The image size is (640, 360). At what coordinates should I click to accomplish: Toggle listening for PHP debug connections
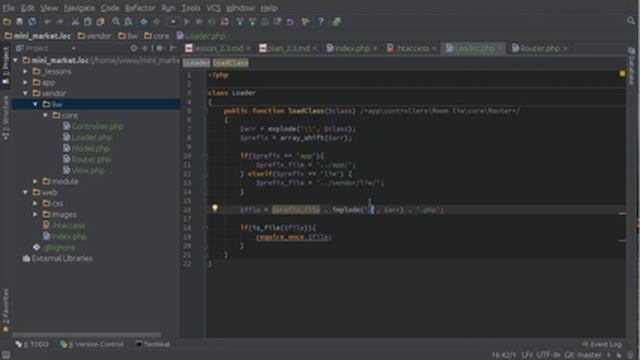pos(224,22)
